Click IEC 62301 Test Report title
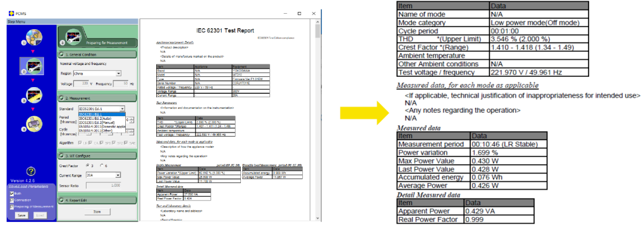 coord(225,30)
